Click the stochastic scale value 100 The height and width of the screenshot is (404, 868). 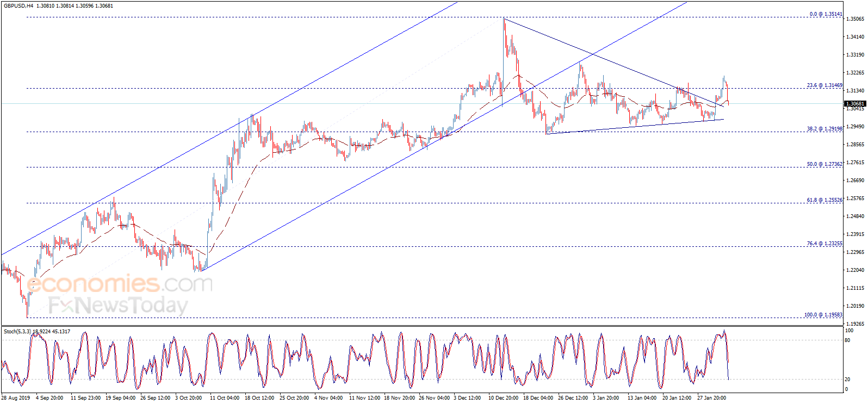point(849,331)
